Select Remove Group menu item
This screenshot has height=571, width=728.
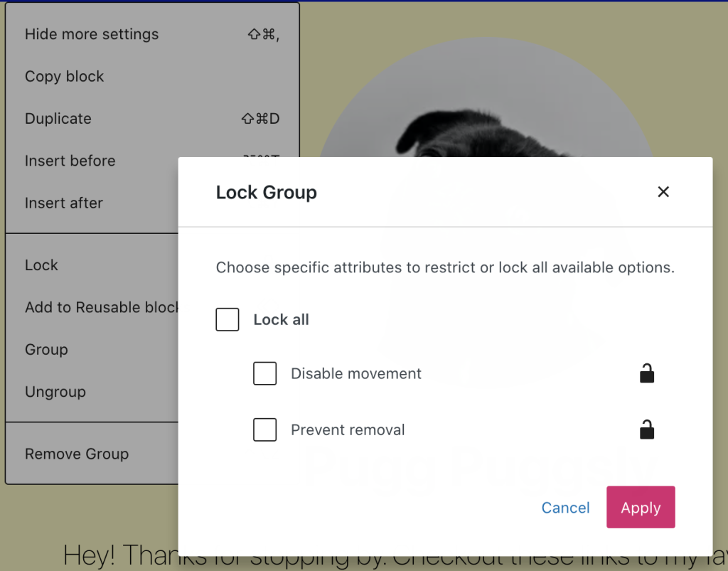point(77,454)
